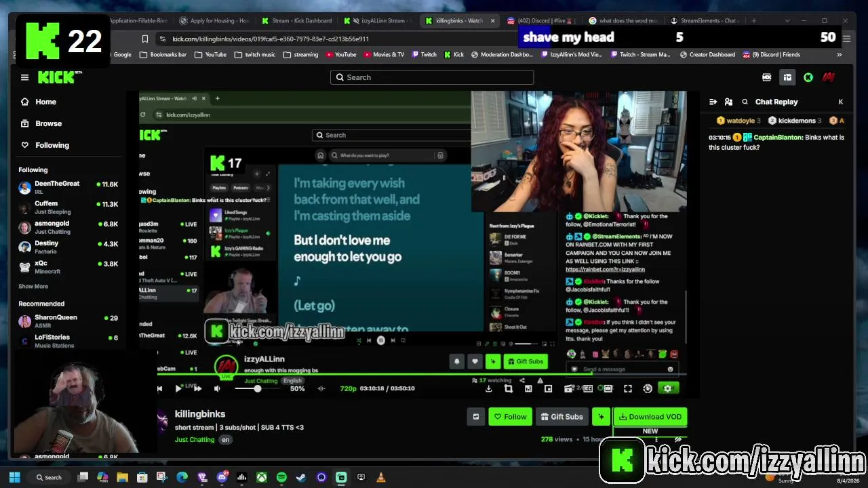Download VOD of killingbinks stream
Screen dimensions: 868x488
(x=650, y=417)
